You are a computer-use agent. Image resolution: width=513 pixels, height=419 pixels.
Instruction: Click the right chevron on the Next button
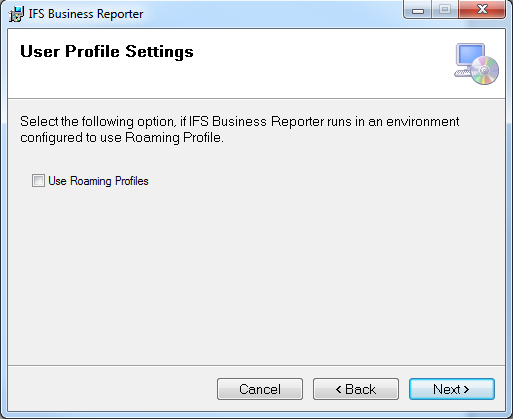[x=467, y=389]
